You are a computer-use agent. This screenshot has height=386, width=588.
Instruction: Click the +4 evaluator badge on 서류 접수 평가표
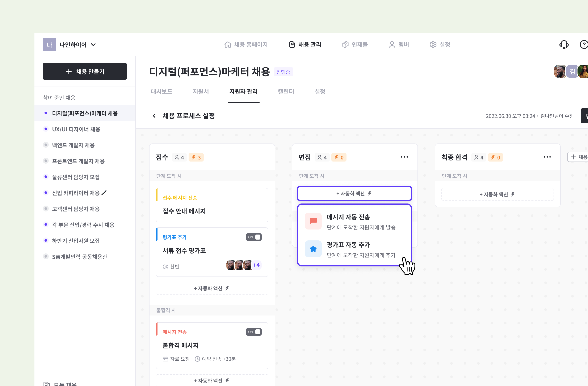[256, 265]
